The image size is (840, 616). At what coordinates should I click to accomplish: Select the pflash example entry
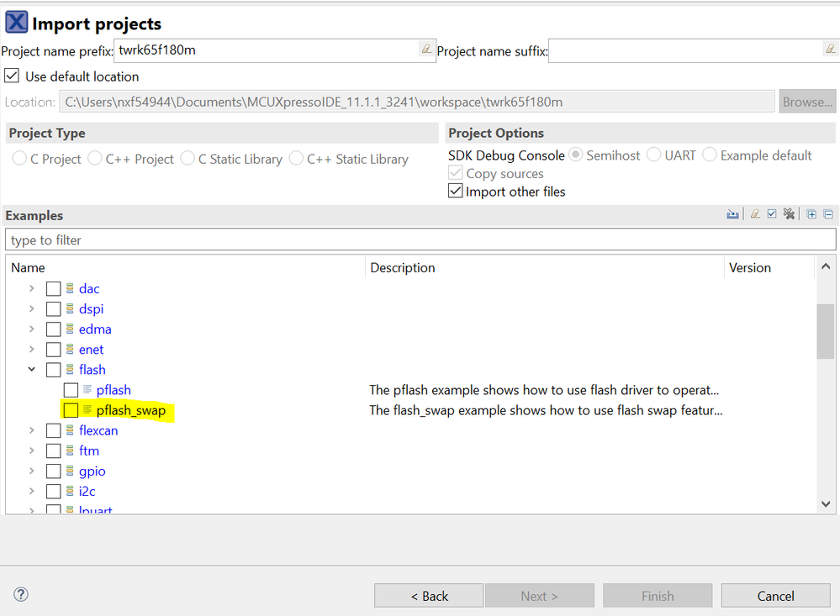click(113, 390)
